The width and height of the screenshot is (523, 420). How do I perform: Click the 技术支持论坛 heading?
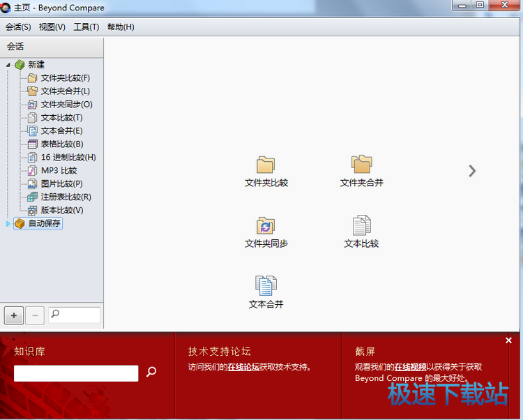click(x=220, y=351)
